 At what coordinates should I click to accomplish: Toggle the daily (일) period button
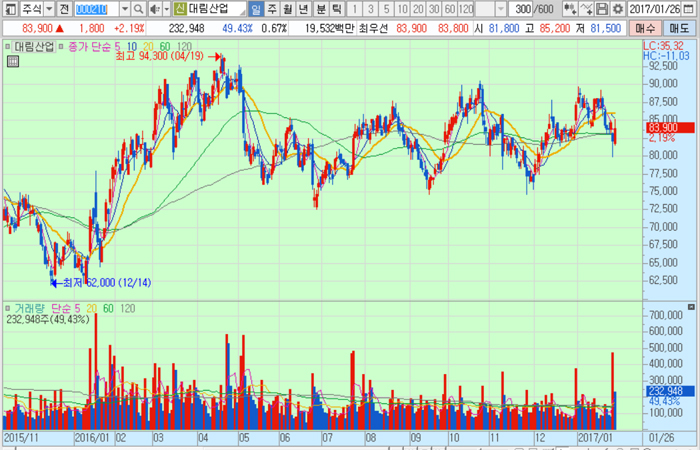pos(256,9)
